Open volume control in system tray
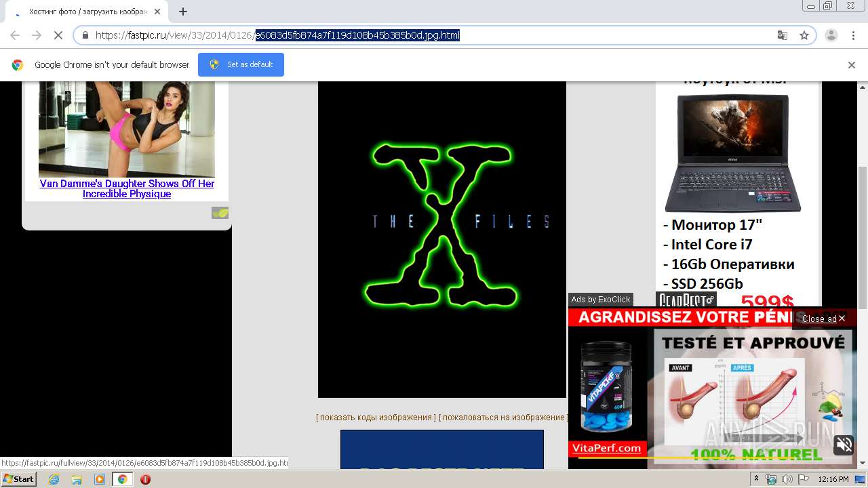 click(787, 479)
